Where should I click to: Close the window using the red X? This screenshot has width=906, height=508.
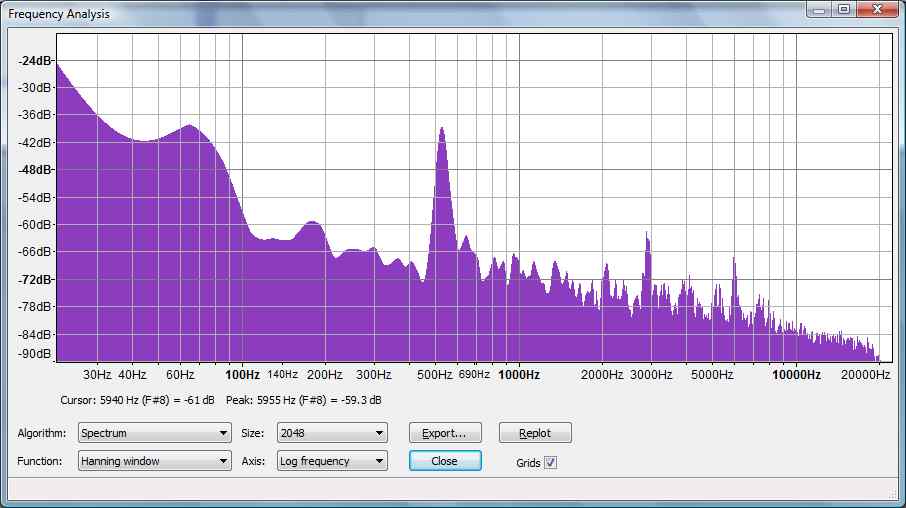tap(877, 10)
